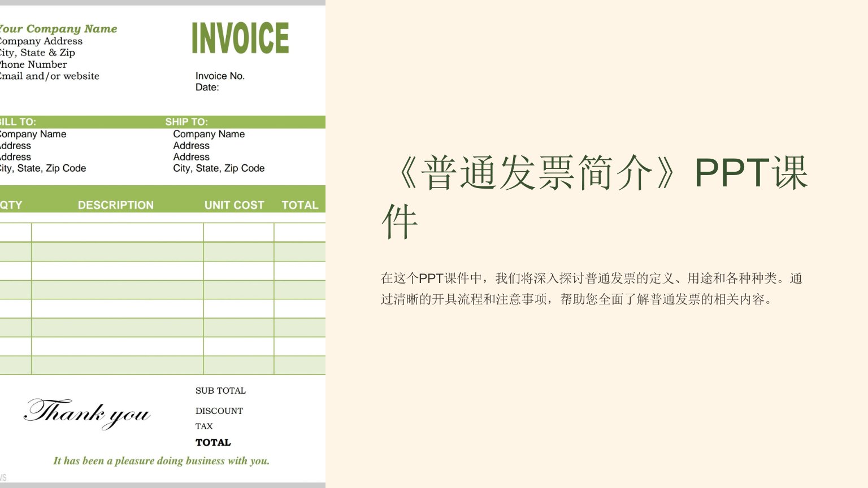
Task: Click the bold TOTAL label below TAX
Action: point(213,442)
